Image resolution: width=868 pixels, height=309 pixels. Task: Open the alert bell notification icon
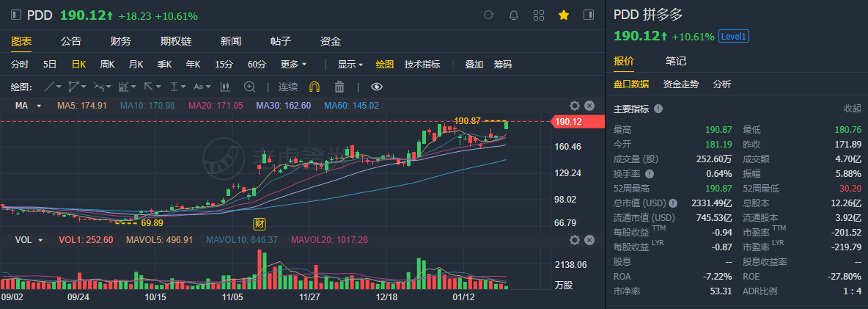[x=513, y=15]
